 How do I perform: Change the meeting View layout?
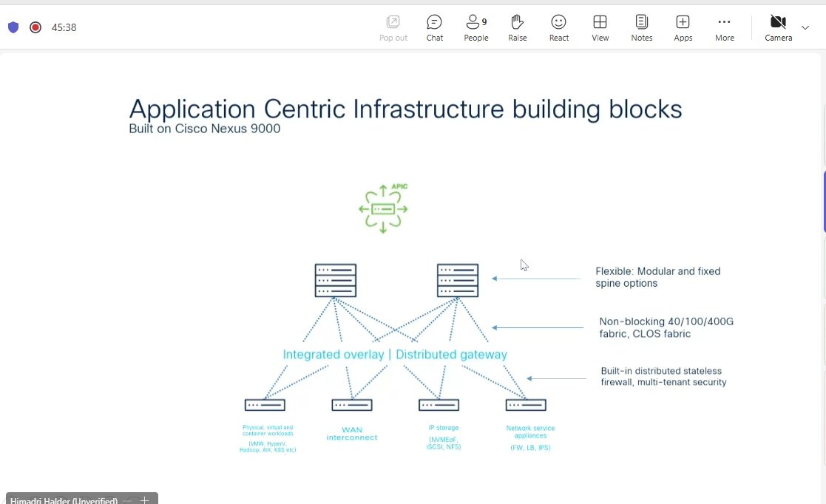(600, 27)
